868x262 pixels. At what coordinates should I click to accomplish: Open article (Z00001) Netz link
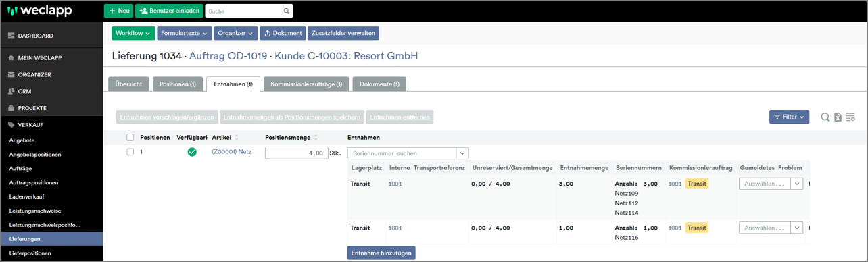(231, 152)
